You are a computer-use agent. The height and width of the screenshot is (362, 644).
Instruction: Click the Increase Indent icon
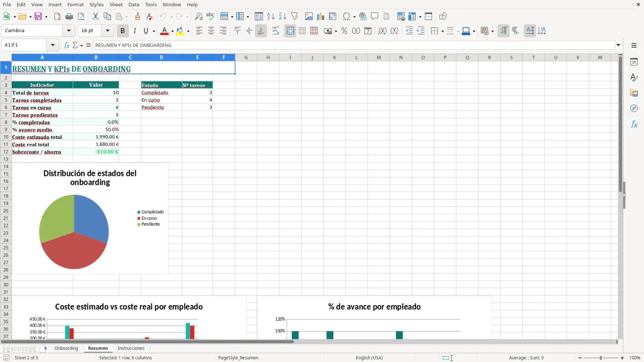click(x=409, y=31)
